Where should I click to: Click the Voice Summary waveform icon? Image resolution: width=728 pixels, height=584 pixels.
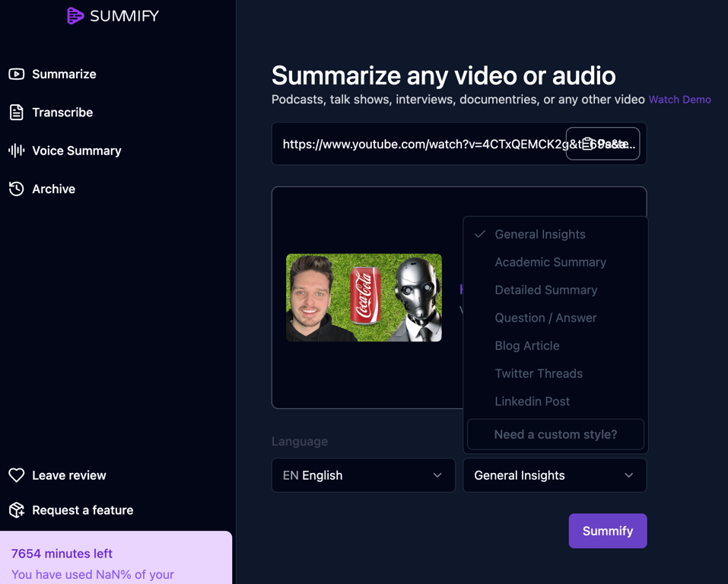(17, 151)
